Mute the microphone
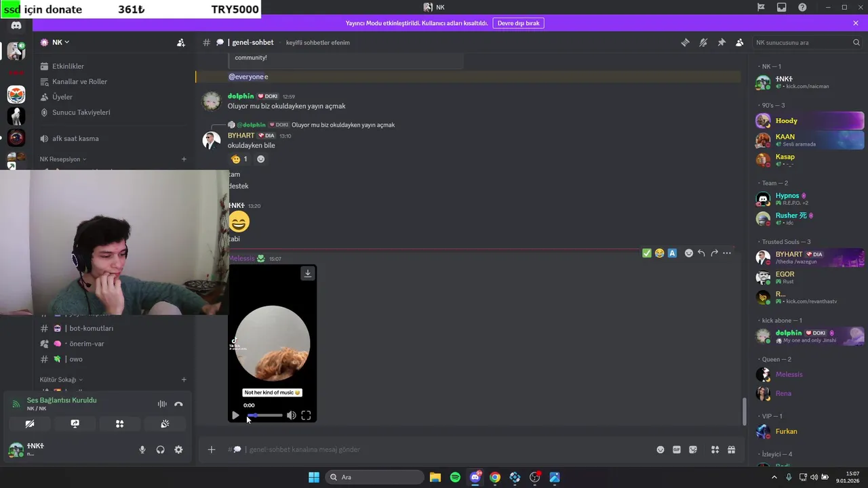 point(142,449)
